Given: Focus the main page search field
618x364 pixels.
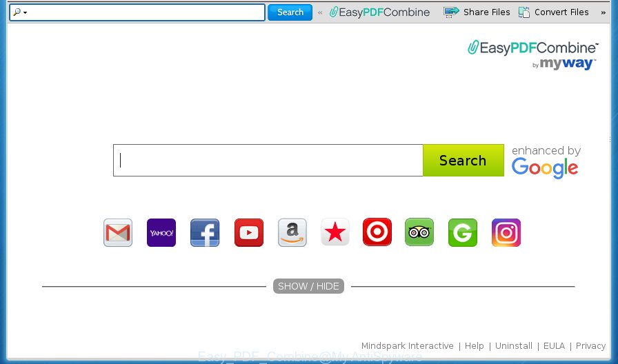Looking at the screenshot, I should 268,161.
